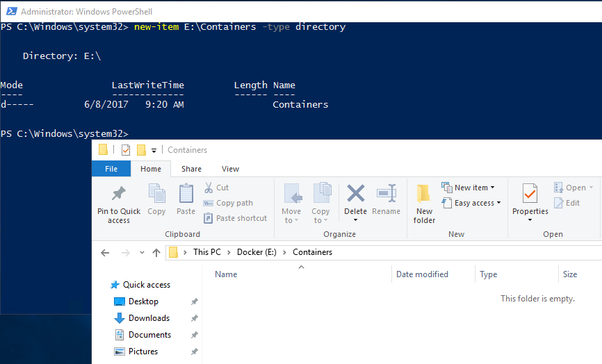Click the Delete red X icon
The image size is (602, 364).
[x=355, y=194]
